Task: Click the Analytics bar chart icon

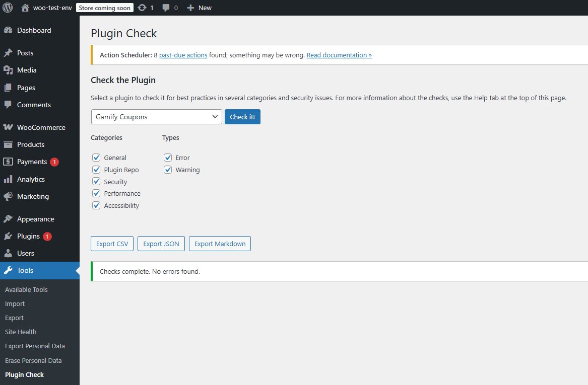Action: [8, 179]
